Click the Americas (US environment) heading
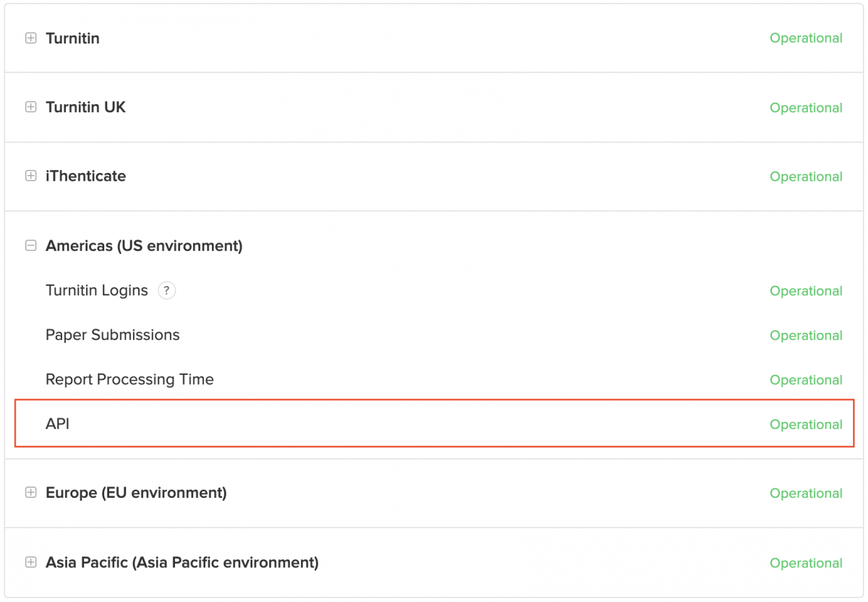The image size is (868, 602). [144, 246]
